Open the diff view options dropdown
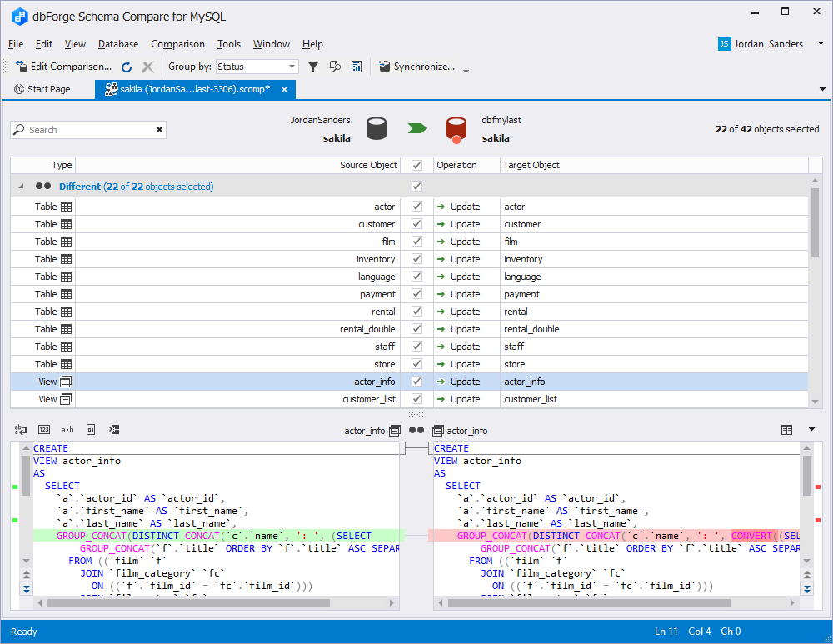The width and height of the screenshot is (833, 644). 811,429
